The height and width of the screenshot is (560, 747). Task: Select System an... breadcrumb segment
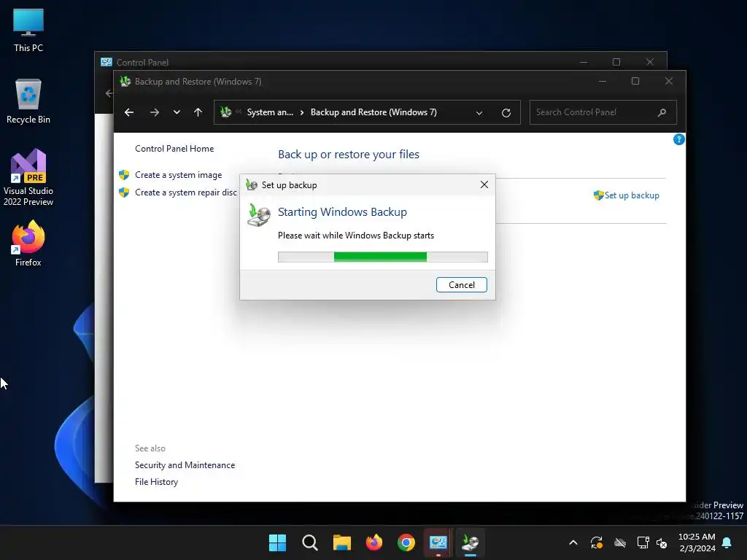click(x=270, y=112)
